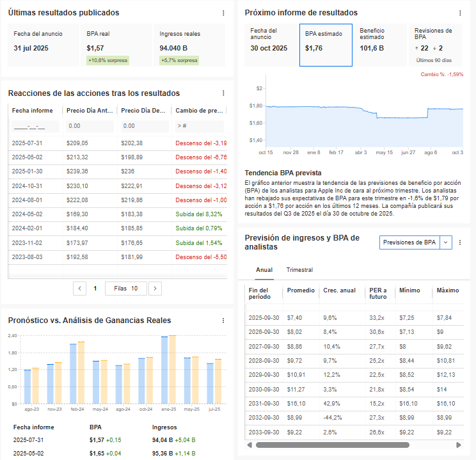Open kebab menu for Previsión de ingresos panel
Screen dimensions: 476x460
tap(459, 242)
